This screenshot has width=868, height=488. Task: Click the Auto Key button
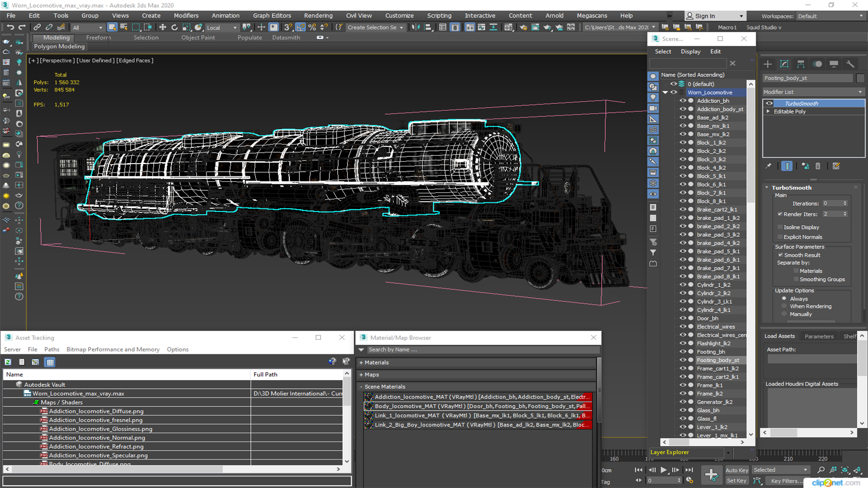(x=737, y=470)
